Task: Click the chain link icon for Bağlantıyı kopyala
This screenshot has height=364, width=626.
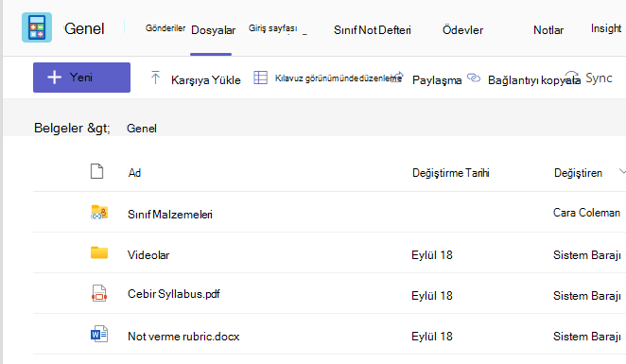Action: click(474, 78)
